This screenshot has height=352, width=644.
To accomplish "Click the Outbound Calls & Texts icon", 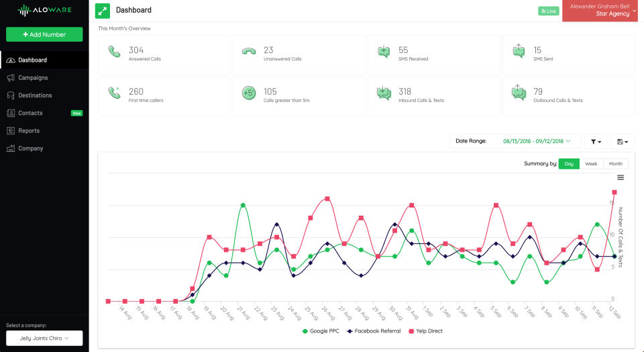I will [519, 95].
